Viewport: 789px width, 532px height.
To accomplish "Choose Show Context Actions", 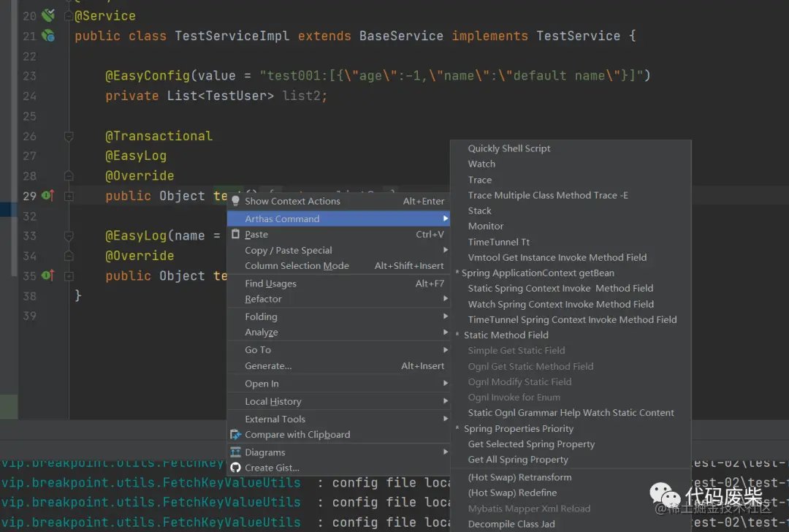I will [x=338, y=201].
